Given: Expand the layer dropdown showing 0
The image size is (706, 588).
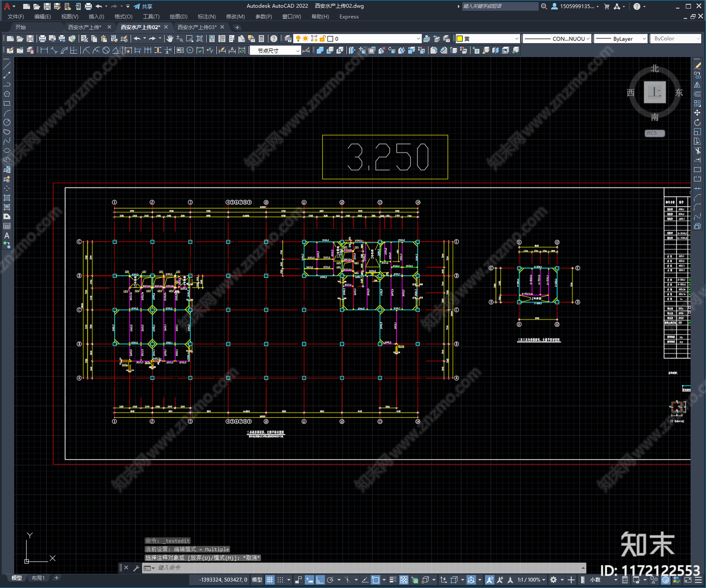Looking at the screenshot, I should [418, 39].
